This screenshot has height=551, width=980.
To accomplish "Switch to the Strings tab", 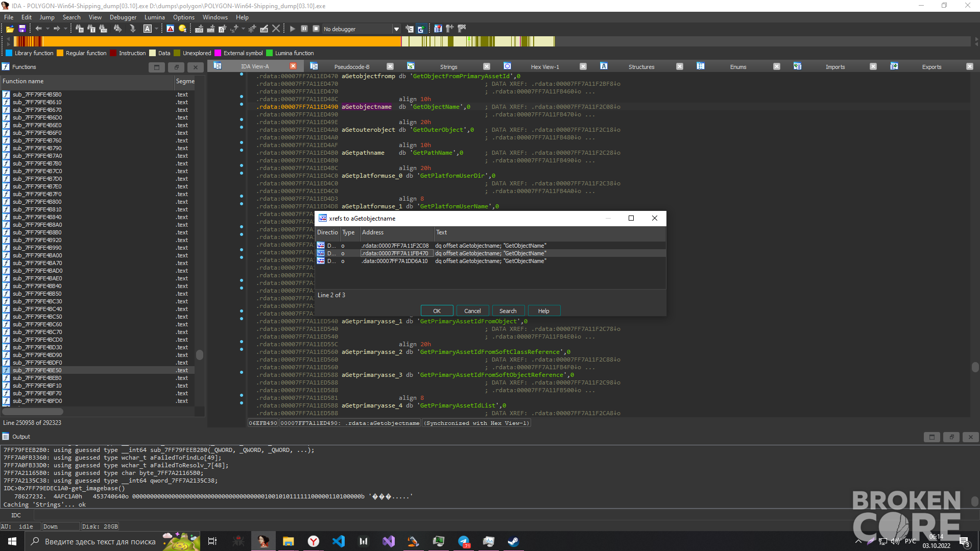I will pyautogui.click(x=448, y=67).
